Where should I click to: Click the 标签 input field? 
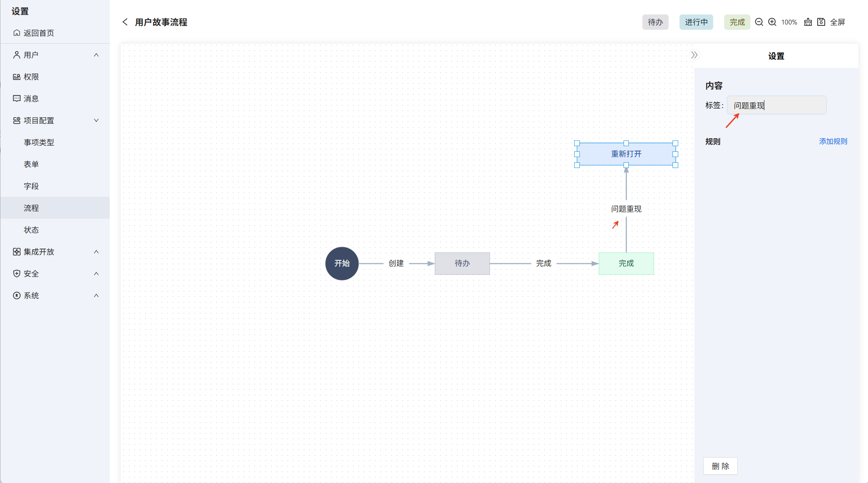coord(777,105)
